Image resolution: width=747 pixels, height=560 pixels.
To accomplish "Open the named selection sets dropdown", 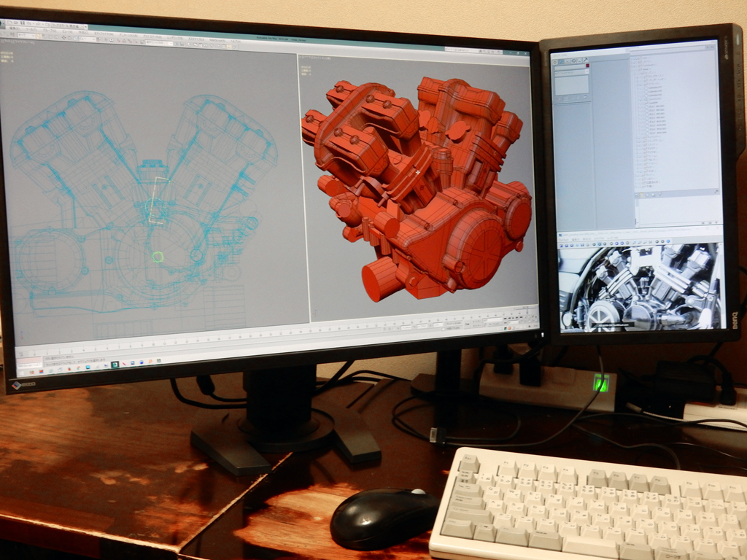I will pos(158,43).
